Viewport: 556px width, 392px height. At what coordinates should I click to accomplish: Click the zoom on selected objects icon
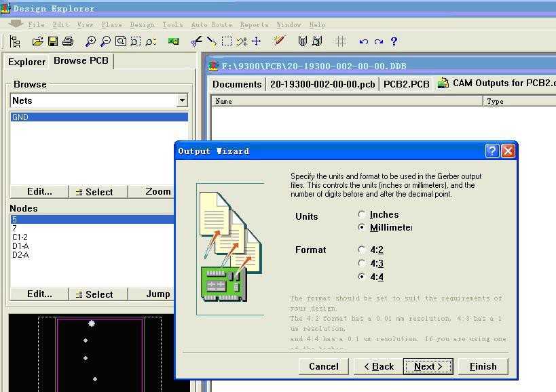click(151, 42)
